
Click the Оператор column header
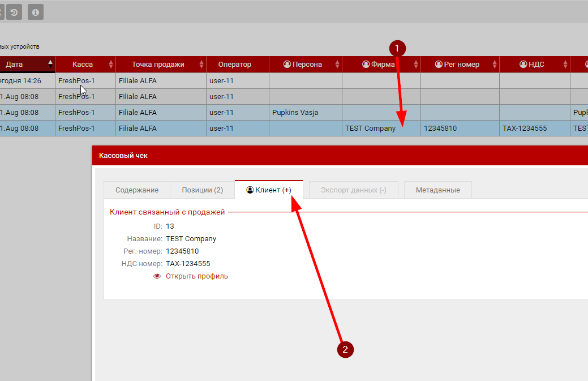point(234,65)
